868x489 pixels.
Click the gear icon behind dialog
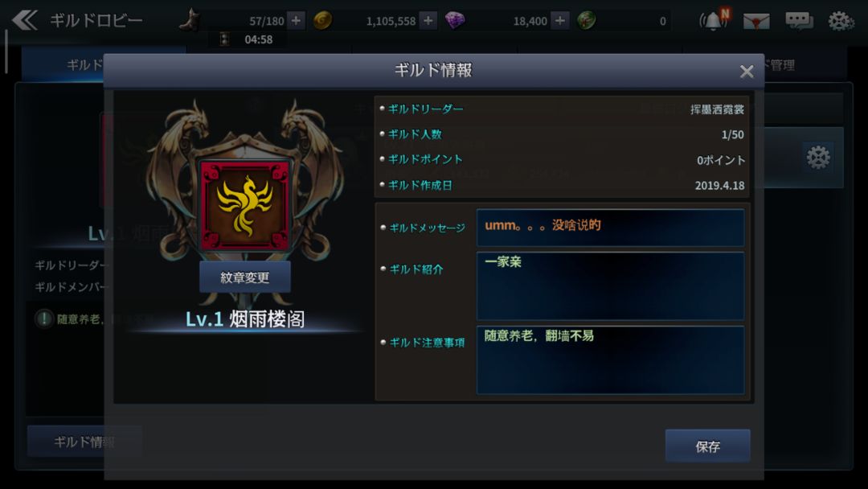817,158
